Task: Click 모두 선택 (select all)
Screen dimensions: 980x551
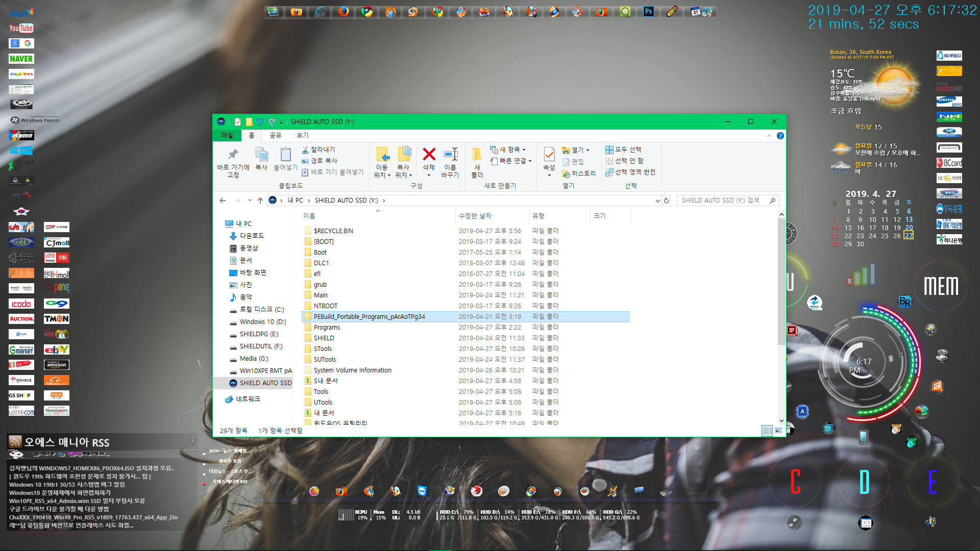Action: click(623, 149)
